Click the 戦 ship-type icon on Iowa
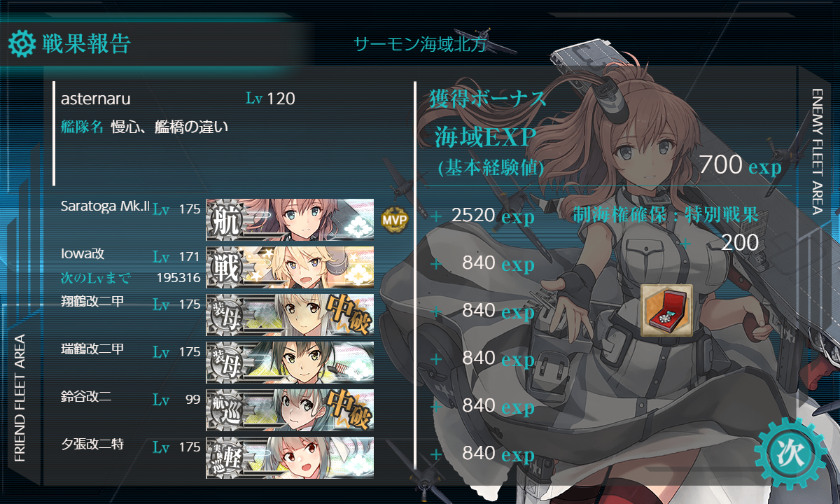Screen dimensions: 840x504 tap(227, 267)
